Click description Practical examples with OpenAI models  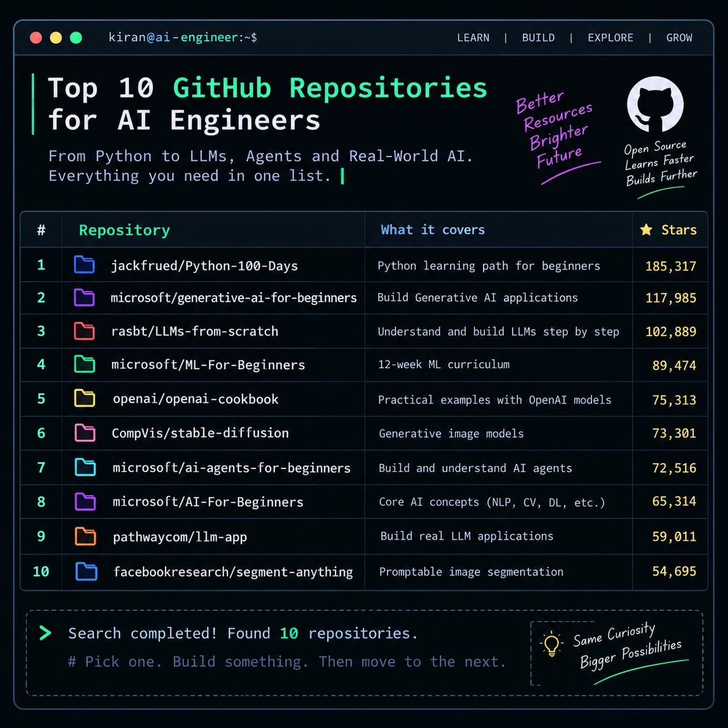[x=494, y=400]
